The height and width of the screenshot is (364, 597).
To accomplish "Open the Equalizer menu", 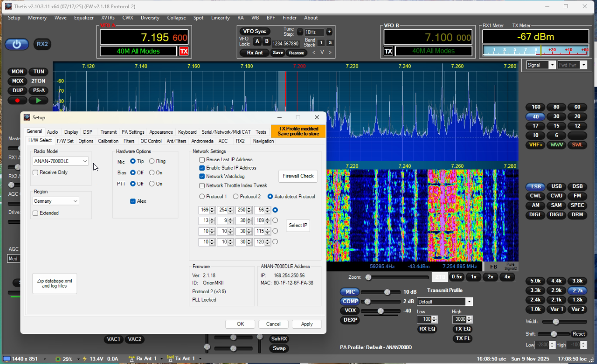I will (84, 18).
